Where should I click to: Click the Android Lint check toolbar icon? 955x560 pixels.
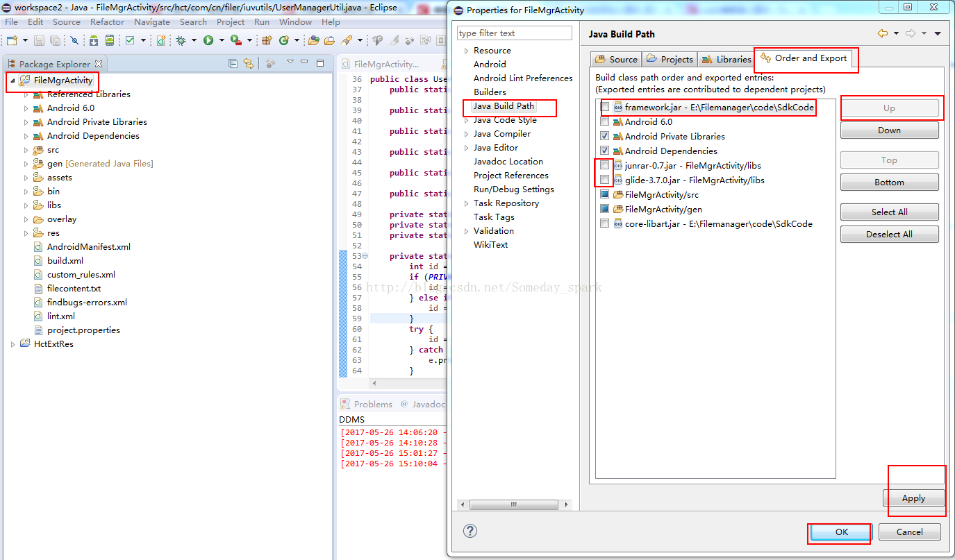(x=130, y=41)
